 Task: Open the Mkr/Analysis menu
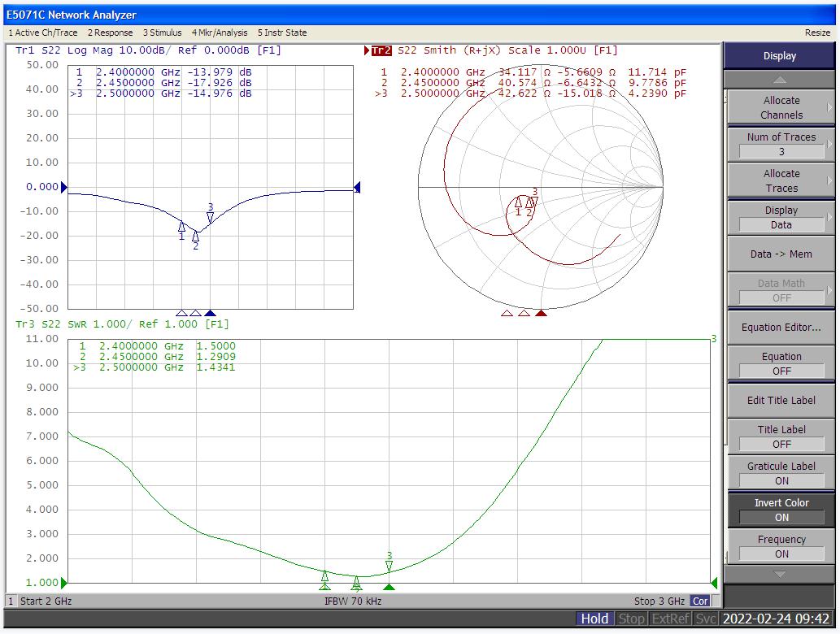[x=220, y=33]
